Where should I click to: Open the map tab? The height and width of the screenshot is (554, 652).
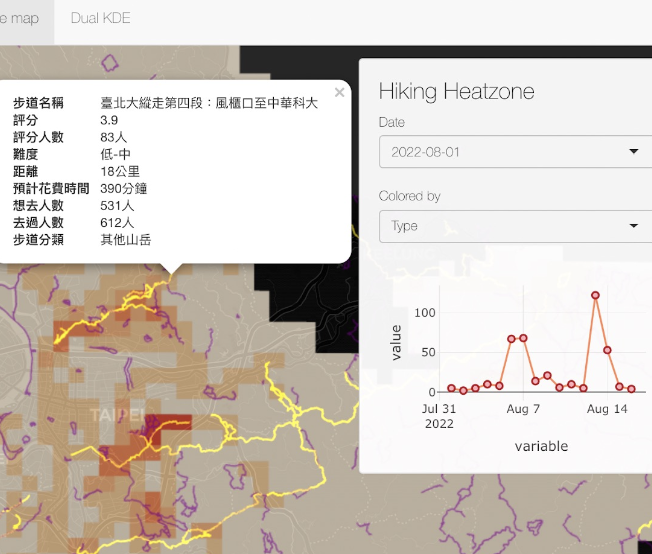[19, 18]
